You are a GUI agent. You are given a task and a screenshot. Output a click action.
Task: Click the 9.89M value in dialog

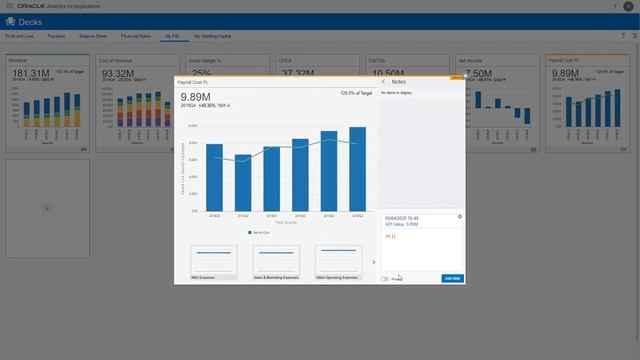point(196,97)
